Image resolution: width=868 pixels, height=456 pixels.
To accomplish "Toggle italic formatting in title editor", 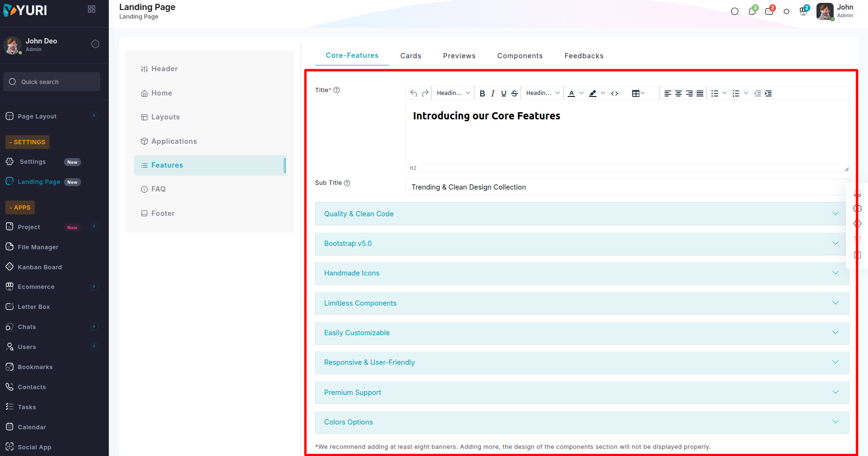I will click(492, 93).
